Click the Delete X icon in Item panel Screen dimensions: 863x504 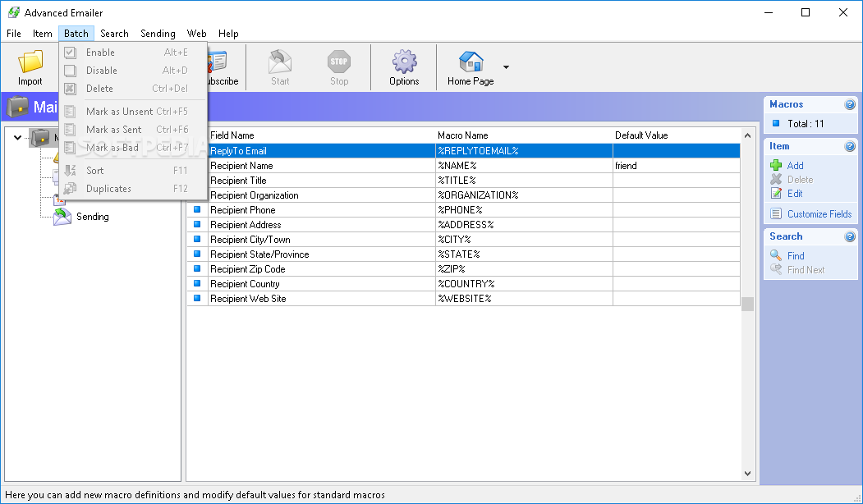(x=776, y=180)
